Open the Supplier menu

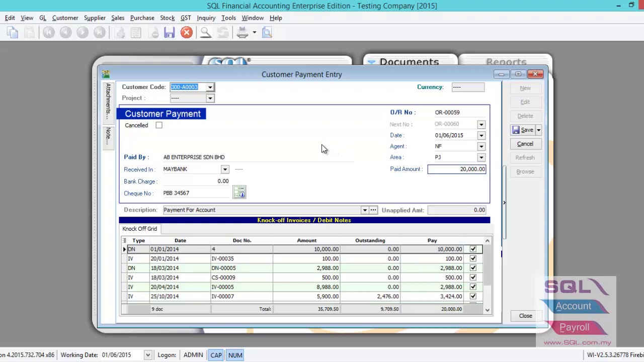(x=95, y=18)
